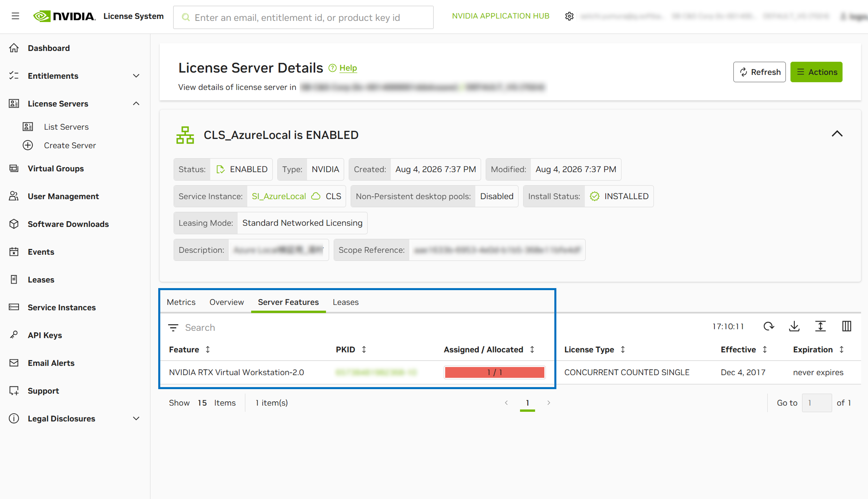The image size is (868, 499).
Task: Click the row height adjust icon
Action: (x=820, y=326)
